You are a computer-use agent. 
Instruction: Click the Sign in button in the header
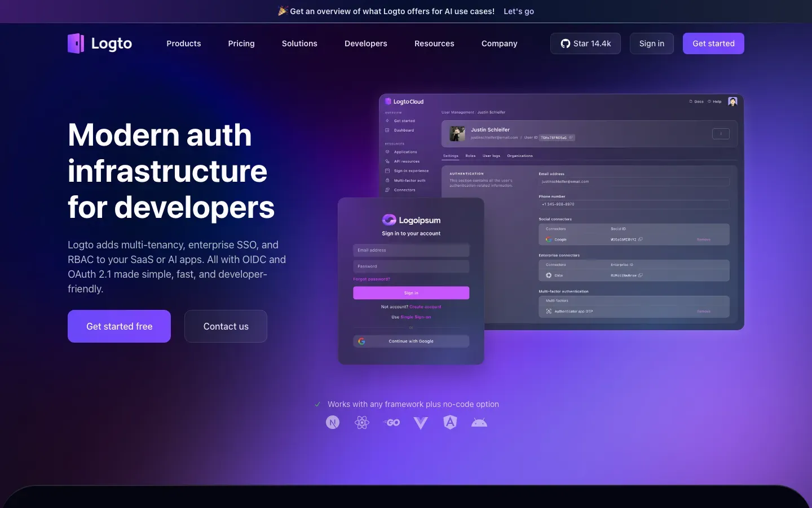coord(652,43)
